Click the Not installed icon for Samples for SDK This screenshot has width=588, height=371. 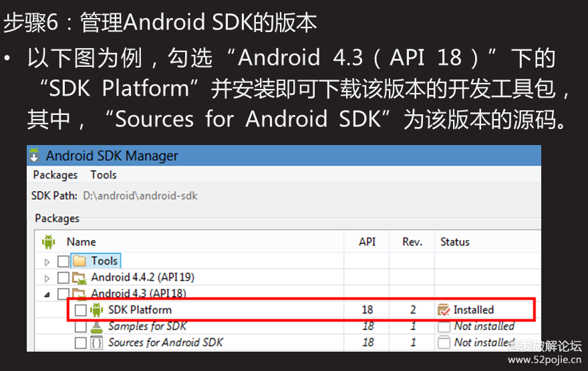[x=444, y=326]
